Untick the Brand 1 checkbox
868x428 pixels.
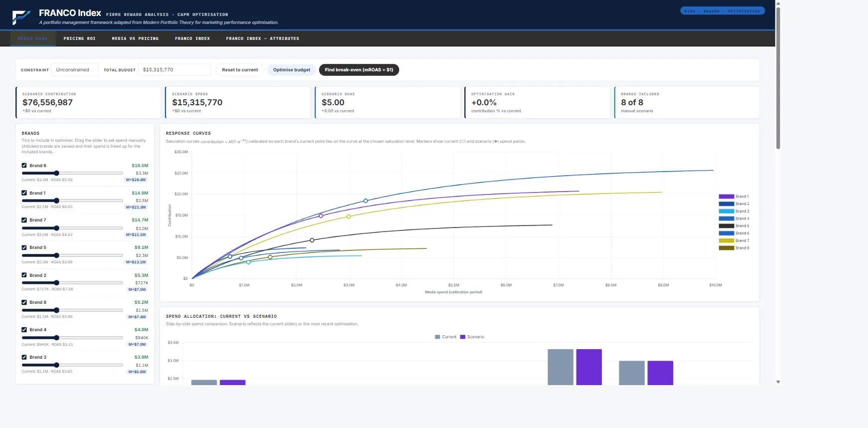click(x=24, y=193)
